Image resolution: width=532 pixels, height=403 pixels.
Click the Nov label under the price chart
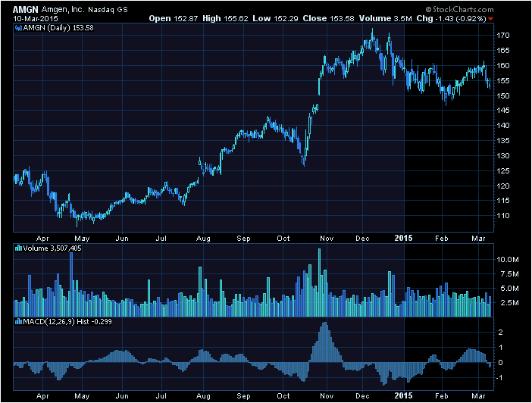coord(327,239)
